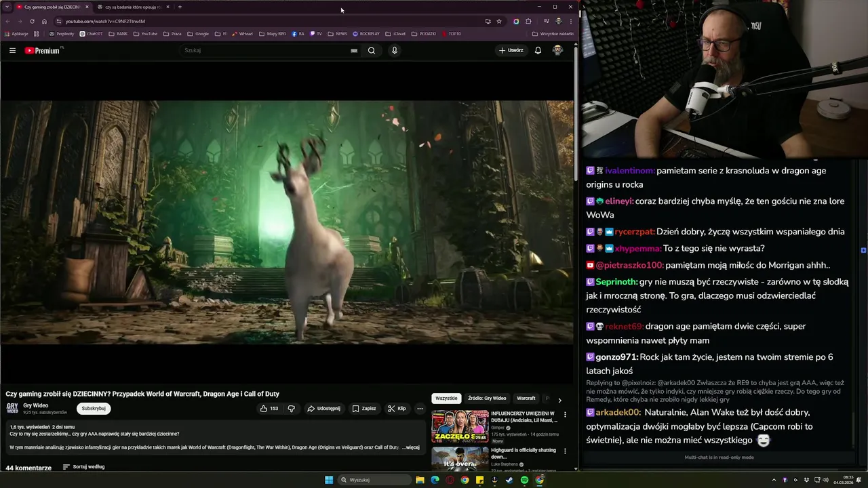
Task: Open the Highguard is officially shutting down thumbnail
Action: [x=460, y=458]
